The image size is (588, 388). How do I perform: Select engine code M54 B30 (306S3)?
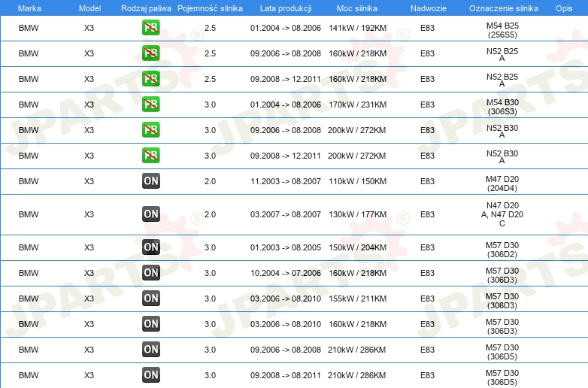pos(502,107)
